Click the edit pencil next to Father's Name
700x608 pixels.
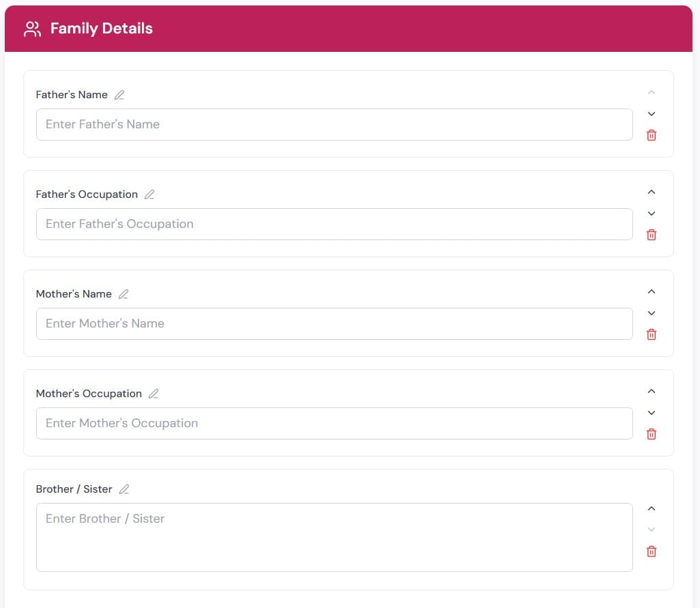(x=119, y=94)
